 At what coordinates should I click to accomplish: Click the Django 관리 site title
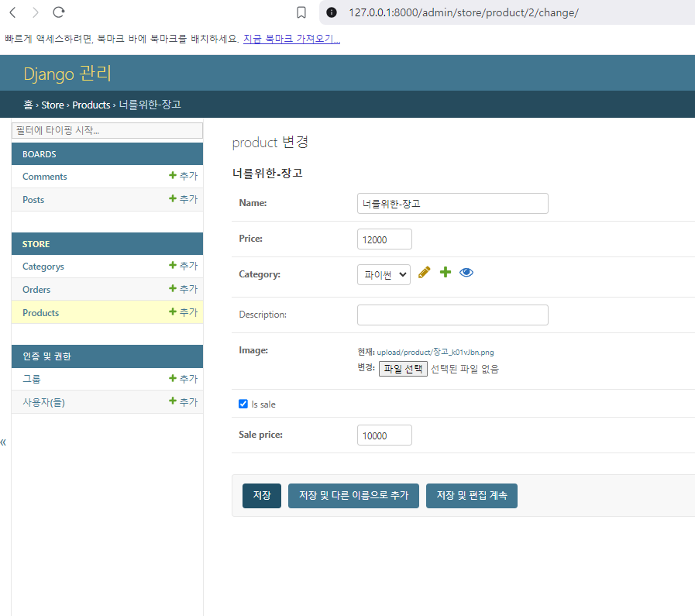tap(67, 73)
